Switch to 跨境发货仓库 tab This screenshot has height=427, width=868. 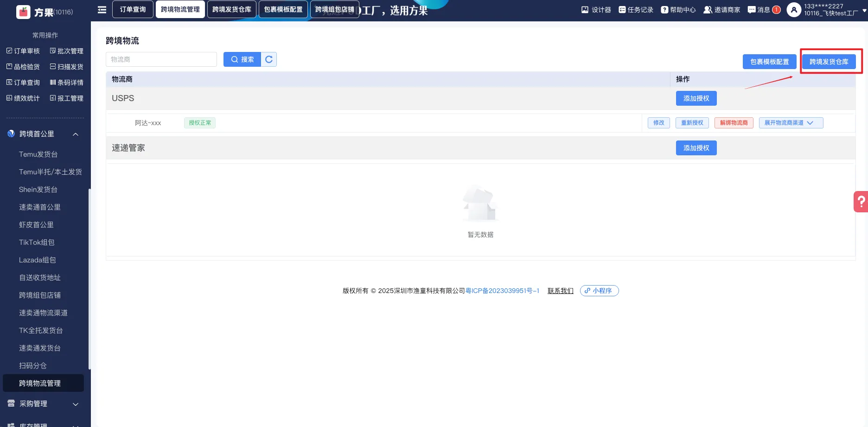tap(232, 9)
